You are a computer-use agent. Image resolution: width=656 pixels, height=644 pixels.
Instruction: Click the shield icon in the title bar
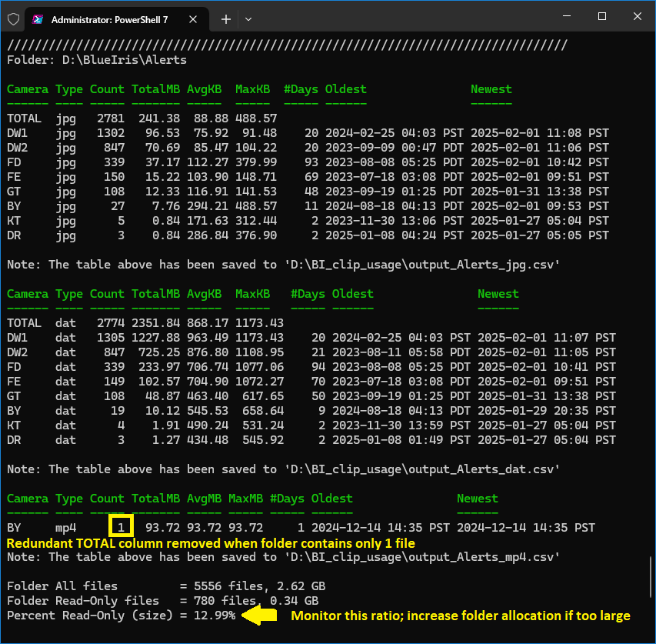(x=13, y=19)
